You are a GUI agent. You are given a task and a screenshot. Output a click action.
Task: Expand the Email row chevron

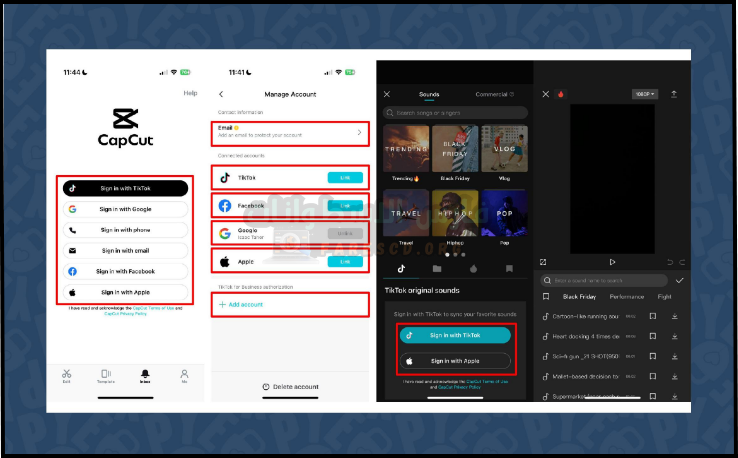coord(359,132)
